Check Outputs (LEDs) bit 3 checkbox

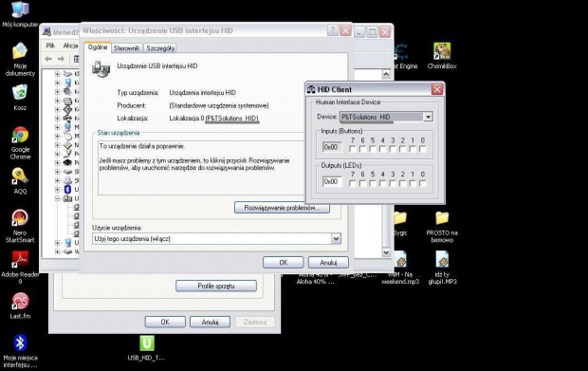(393, 183)
